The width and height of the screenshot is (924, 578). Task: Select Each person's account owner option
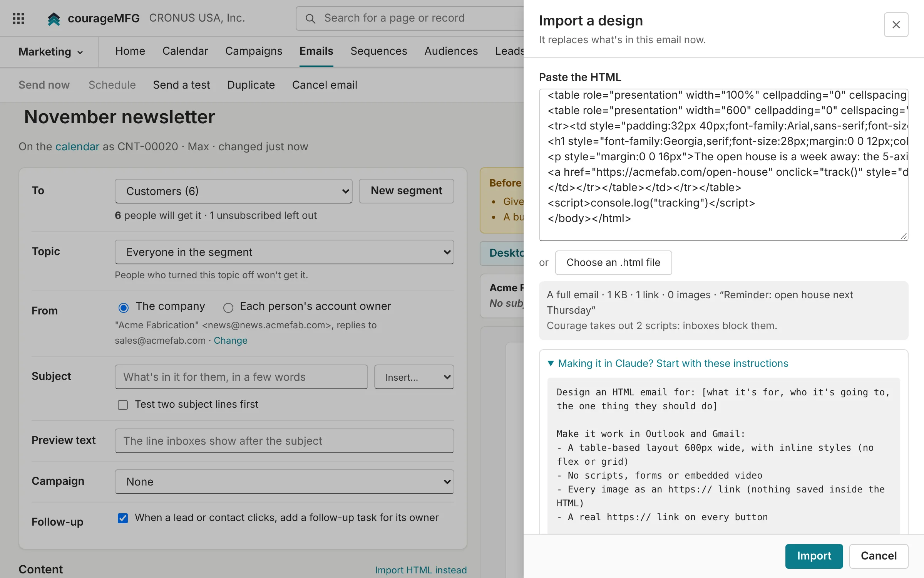[x=228, y=307]
